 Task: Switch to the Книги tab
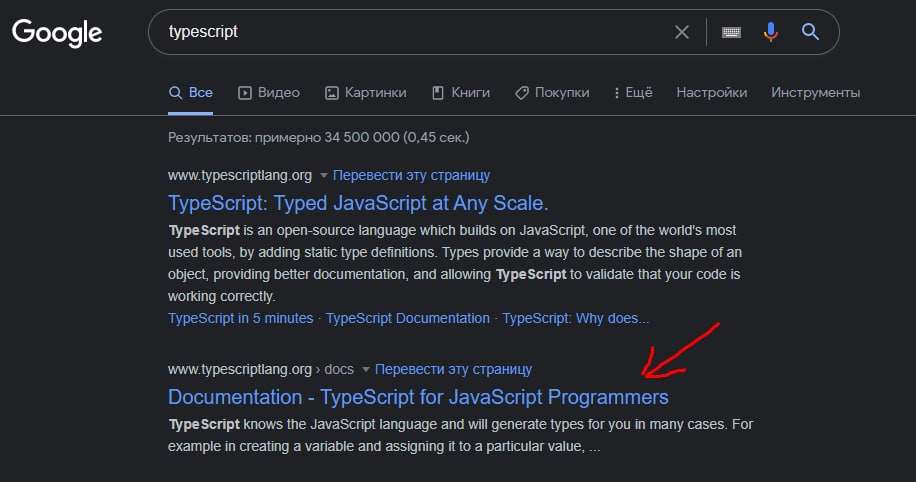coord(461,92)
